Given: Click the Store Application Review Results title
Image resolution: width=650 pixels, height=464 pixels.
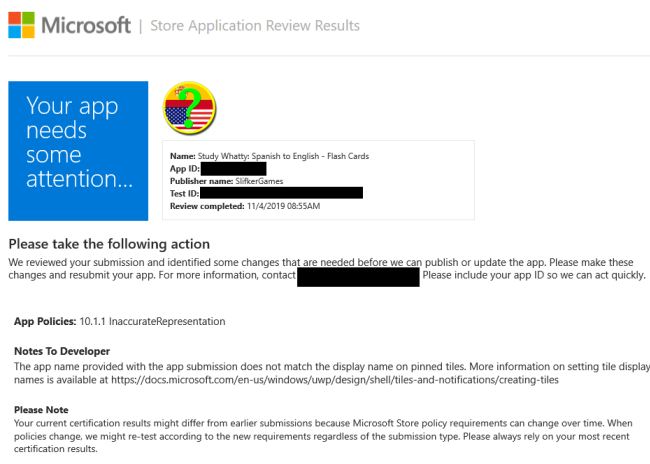Looking at the screenshot, I should pyautogui.click(x=254, y=26).
